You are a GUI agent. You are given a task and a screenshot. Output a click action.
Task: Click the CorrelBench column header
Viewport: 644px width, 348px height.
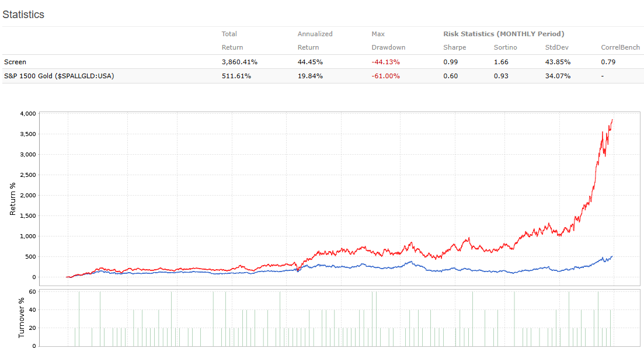(620, 47)
